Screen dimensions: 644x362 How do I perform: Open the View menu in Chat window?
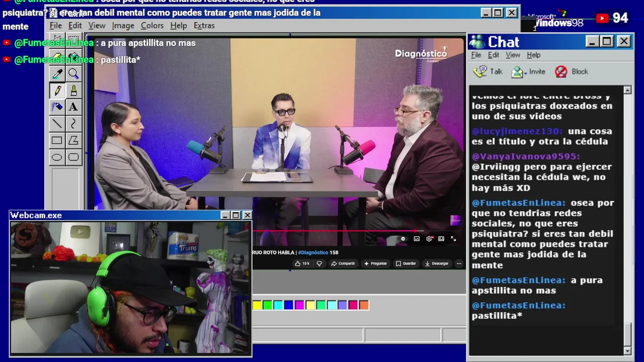513,55
